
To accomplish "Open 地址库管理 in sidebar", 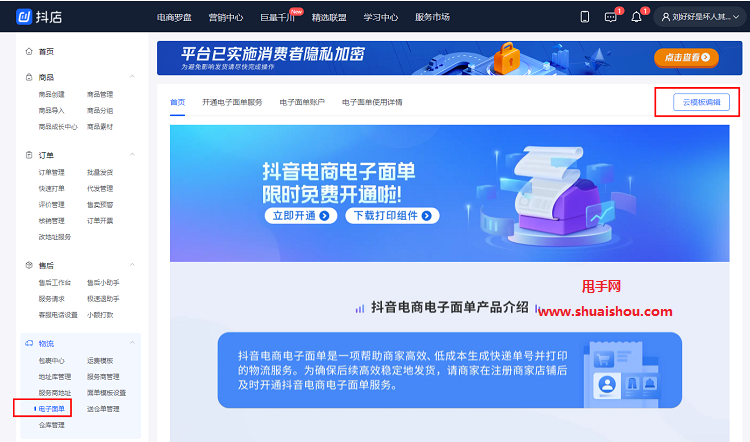I will pos(55,377).
